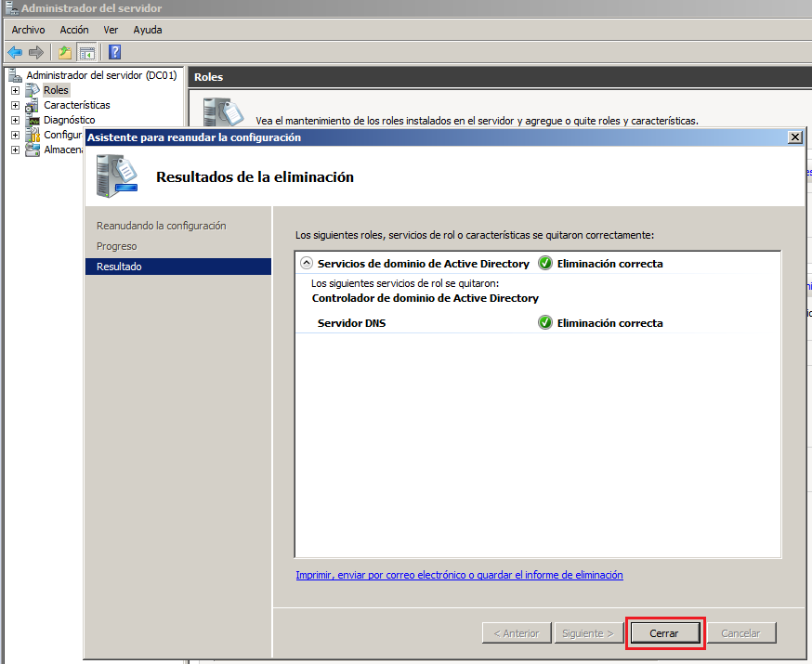Image resolution: width=812 pixels, height=664 pixels.
Task: Click the blue back arrow in toolbar
Action: coord(15,52)
